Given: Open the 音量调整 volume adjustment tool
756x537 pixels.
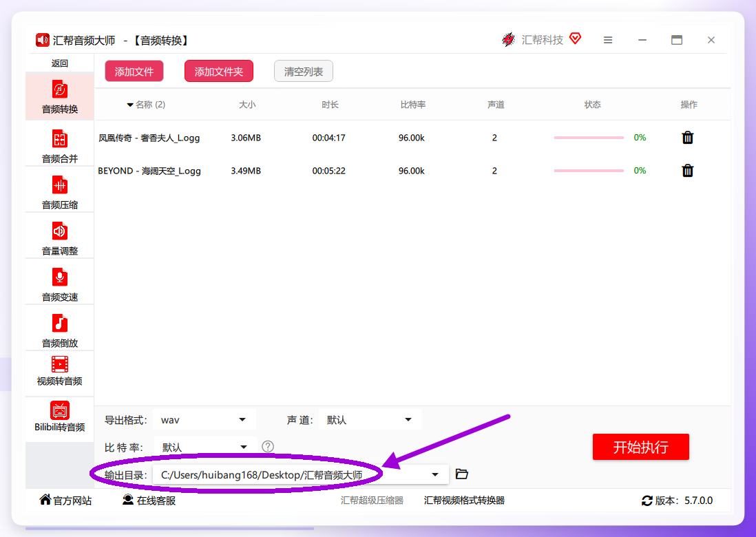Looking at the screenshot, I should 60,239.
